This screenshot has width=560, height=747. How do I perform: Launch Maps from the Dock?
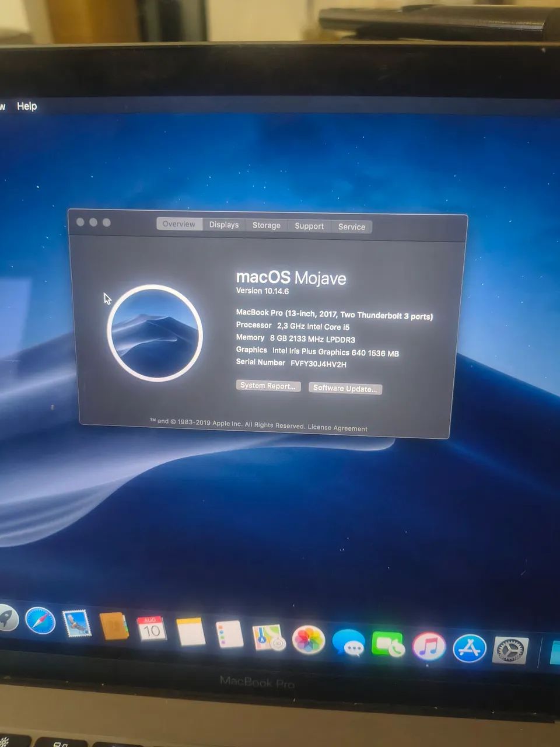[268, 637]
